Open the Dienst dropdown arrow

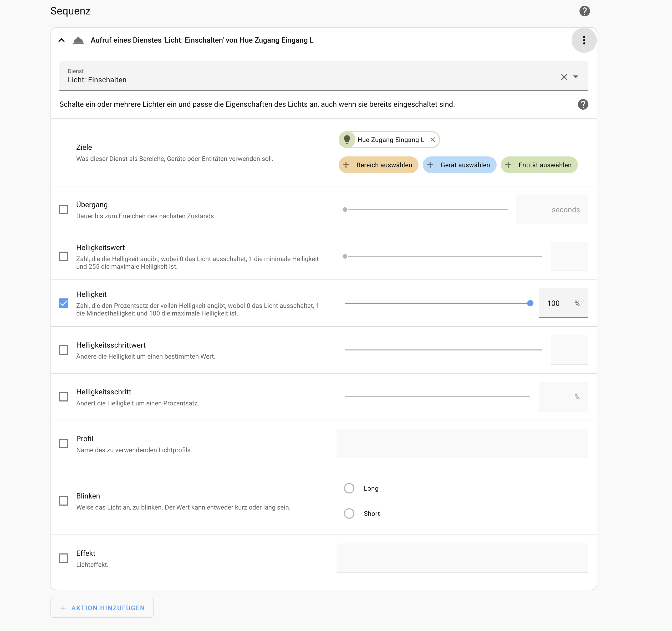pos(576,77)
